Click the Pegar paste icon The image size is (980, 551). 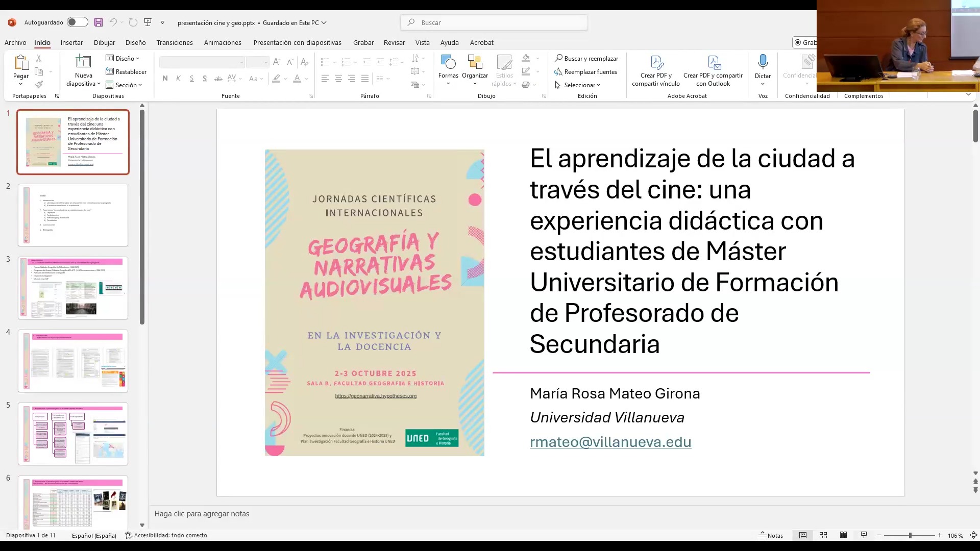[21, 63]
